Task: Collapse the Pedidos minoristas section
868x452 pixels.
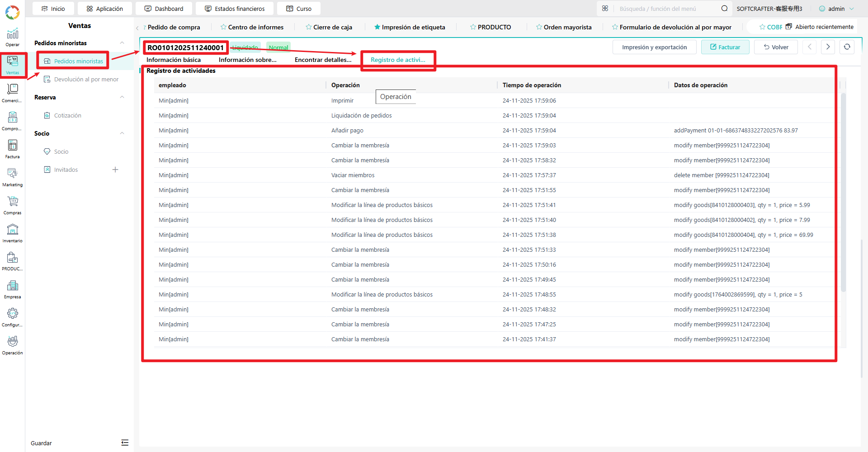Action: tap(122, 43)
